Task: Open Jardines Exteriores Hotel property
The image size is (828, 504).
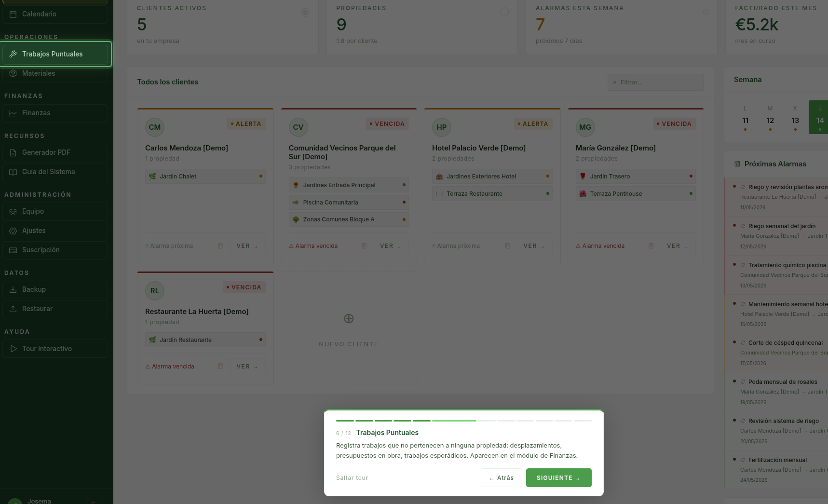Action: pyautogui.click(x=492, y=177)
